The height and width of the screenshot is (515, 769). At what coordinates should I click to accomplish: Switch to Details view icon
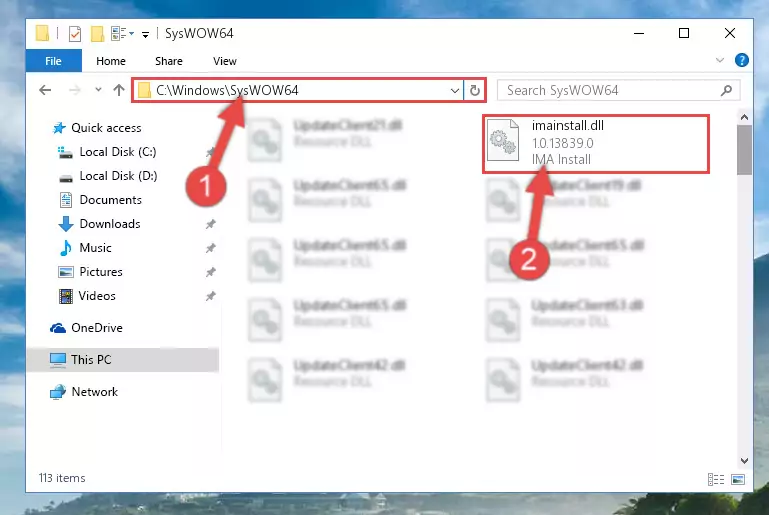pos(716,479)
